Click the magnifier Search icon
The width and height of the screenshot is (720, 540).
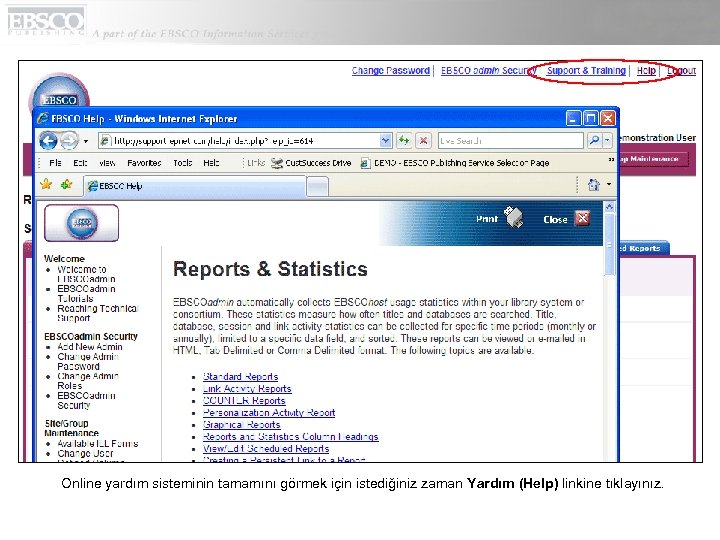[x=594, y=141]
